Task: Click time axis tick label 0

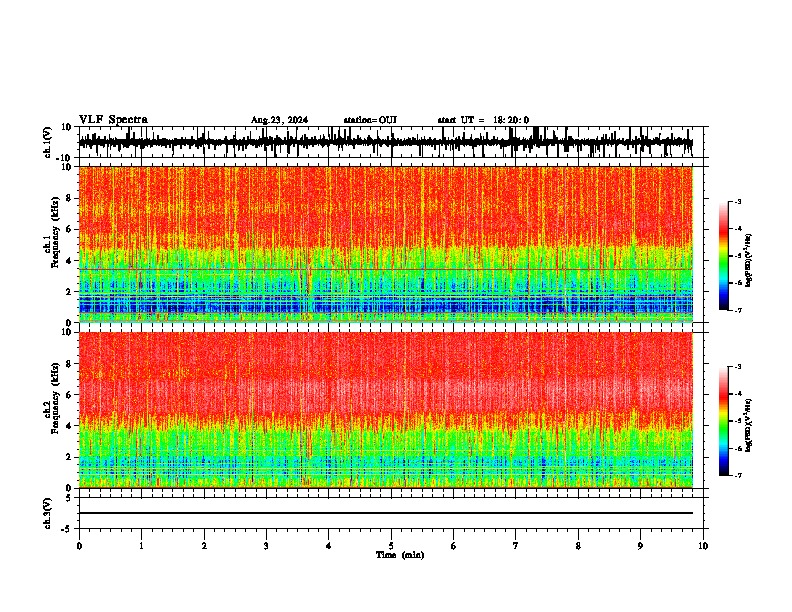Action: (x=79, y=546)
